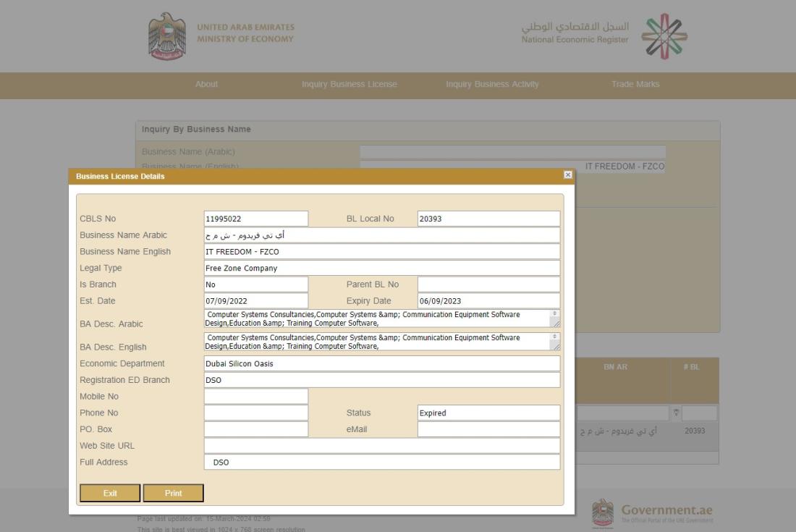
Task: Select the Mobile No field
Action: click(x=256, y=397)
